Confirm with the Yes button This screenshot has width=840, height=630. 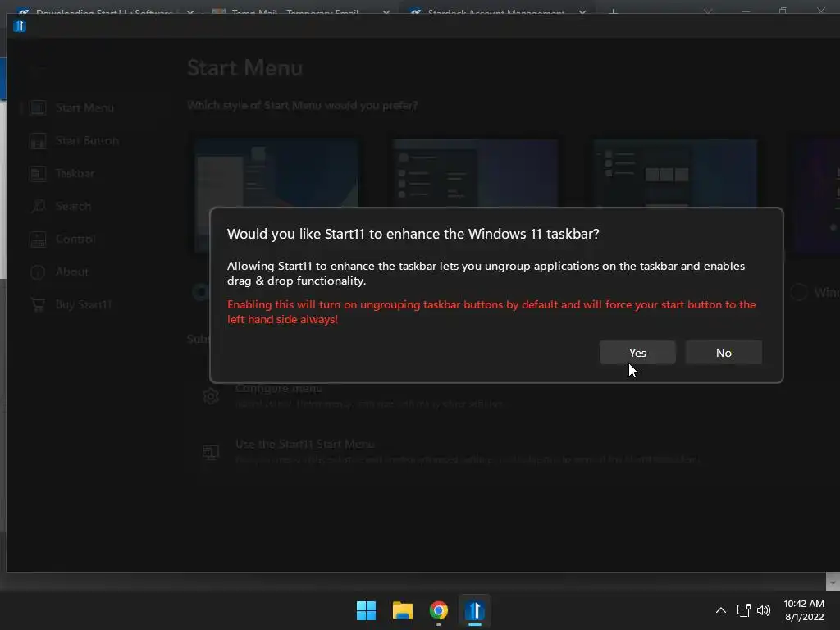click(x=637, y=353)
